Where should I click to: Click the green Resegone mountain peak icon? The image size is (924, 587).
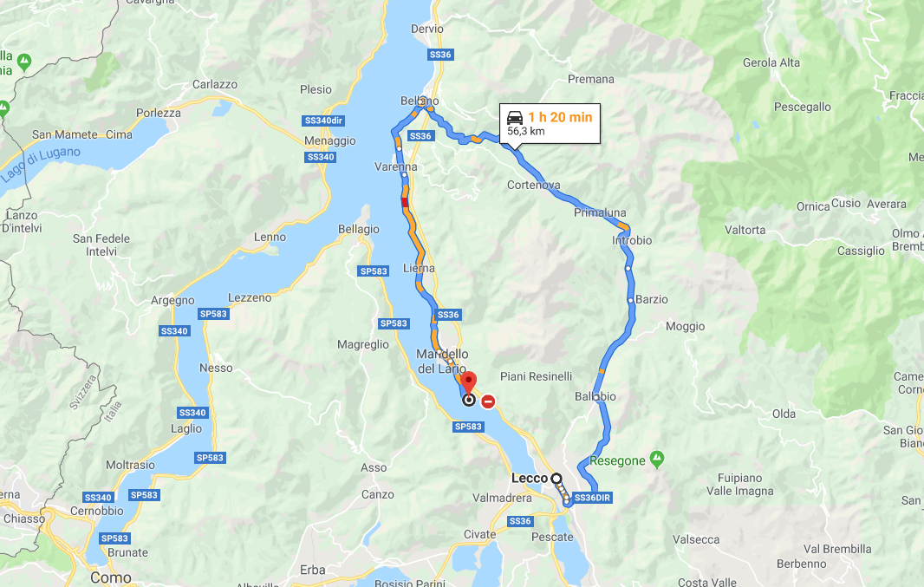coord(657,459)
